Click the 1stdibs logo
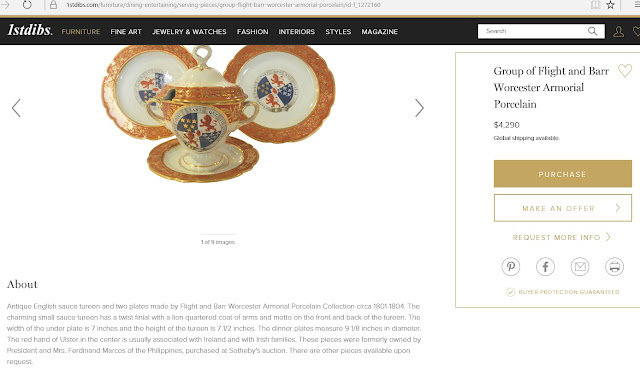 point(30,30)
